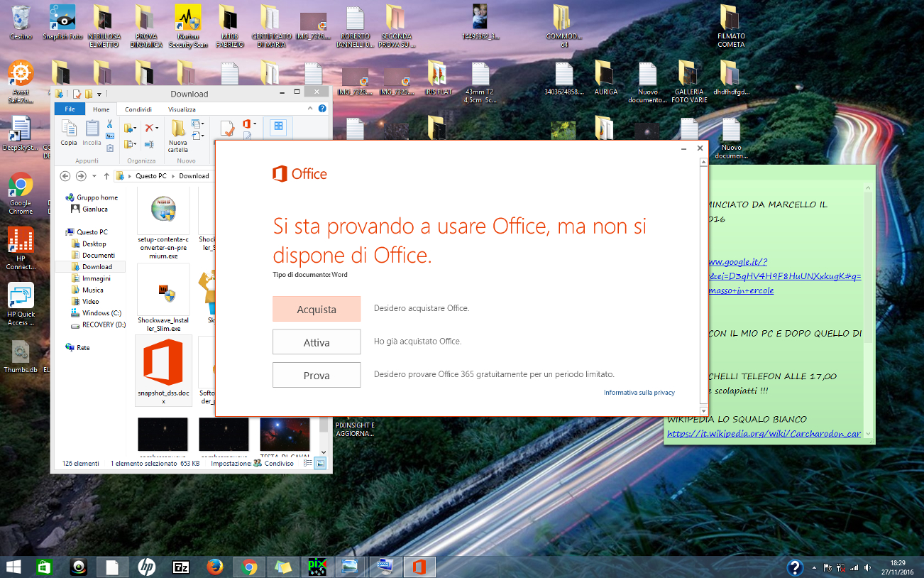Collapse the Explorer ribbon with chevron

point(309,109)
